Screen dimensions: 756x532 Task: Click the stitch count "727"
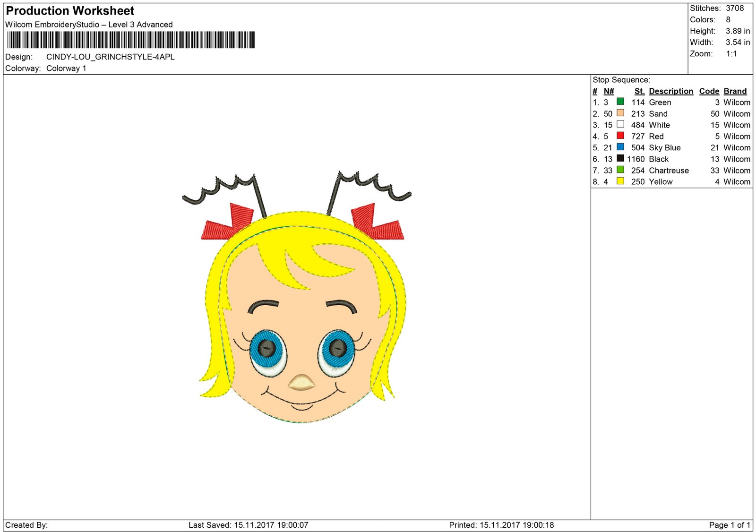tap(638, 137)
